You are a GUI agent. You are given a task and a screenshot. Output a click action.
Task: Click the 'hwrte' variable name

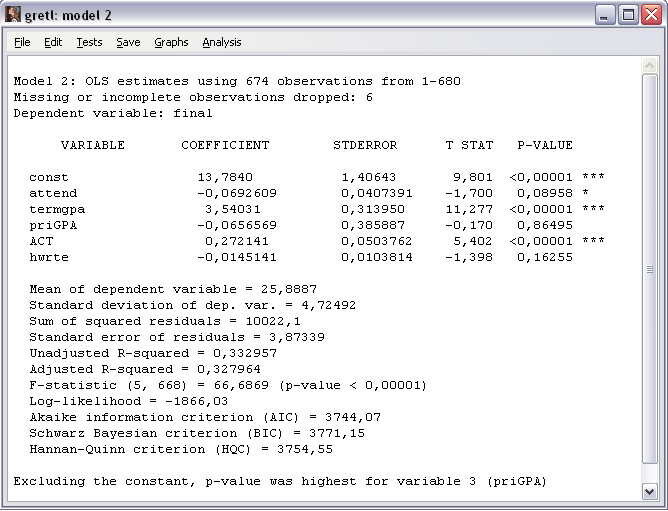click(x=49, y=257)
